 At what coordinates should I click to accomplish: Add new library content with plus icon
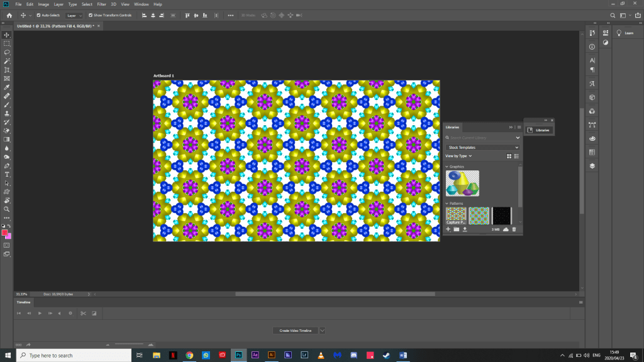click(x=448, y=229)
